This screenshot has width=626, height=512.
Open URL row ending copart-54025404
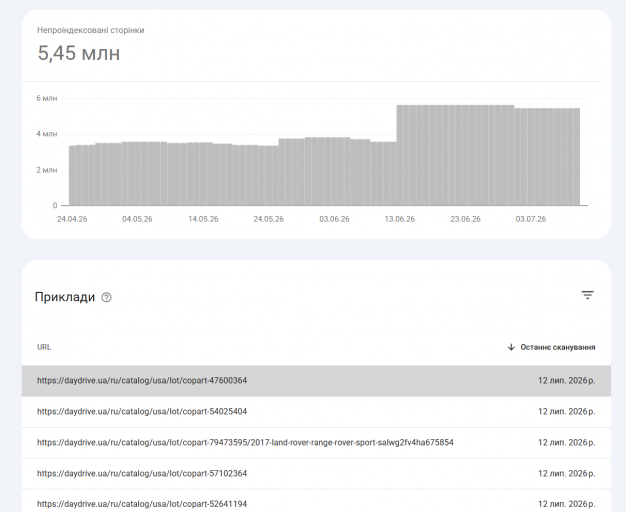pyautogui.click(x=316, y=412)
